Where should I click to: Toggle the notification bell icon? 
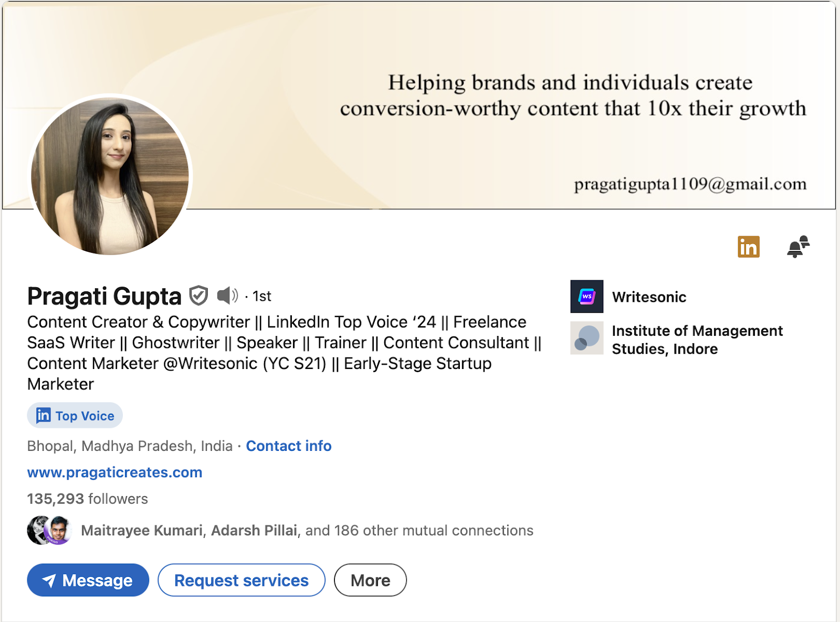pyautogui.click(x=798, y=247)
